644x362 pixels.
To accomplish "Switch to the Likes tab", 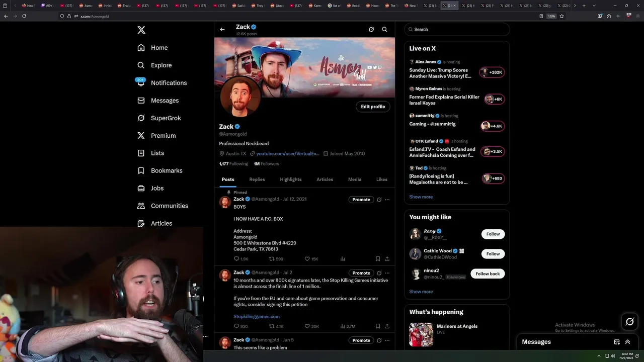I will tap(382, 179).
